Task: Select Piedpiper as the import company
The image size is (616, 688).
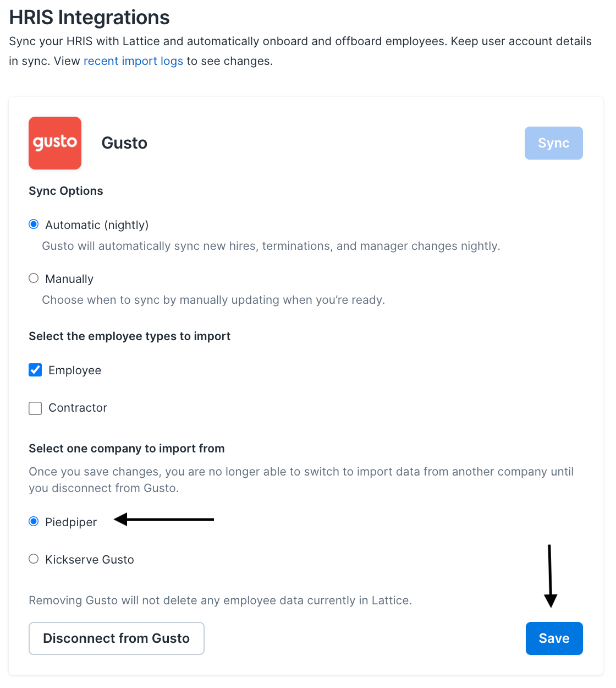Action: pyautogui.click(x=34, y=522)
